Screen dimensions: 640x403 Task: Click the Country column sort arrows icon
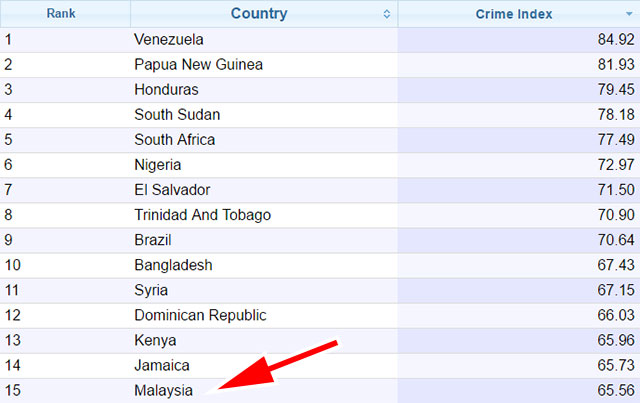[x=387, y=14]
